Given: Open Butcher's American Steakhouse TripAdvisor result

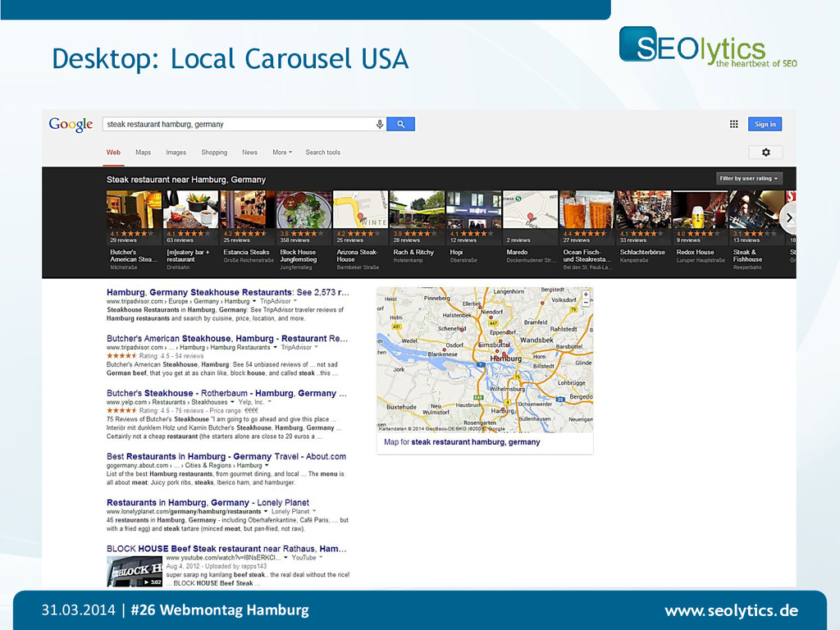Looking at the screenshot, I should tap(227, 339).
